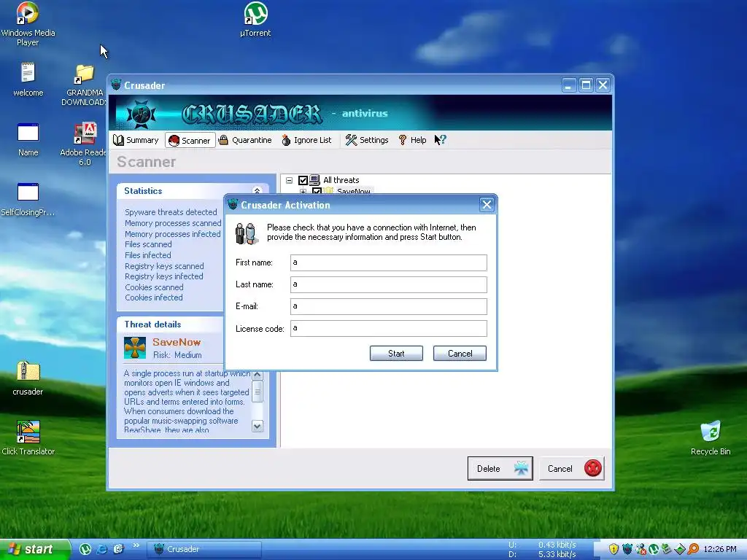Select the welcome text file icon
Screen dimensions: 747x560
[28, 79]
